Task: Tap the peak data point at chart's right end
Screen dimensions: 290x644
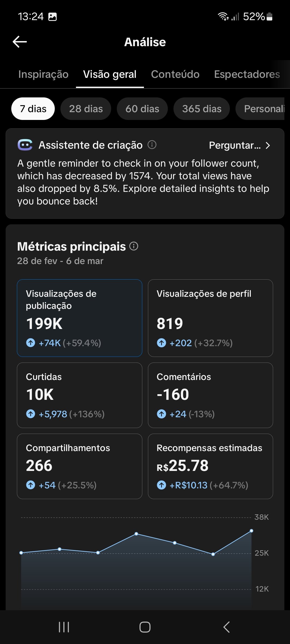Action: pos(251,531)
